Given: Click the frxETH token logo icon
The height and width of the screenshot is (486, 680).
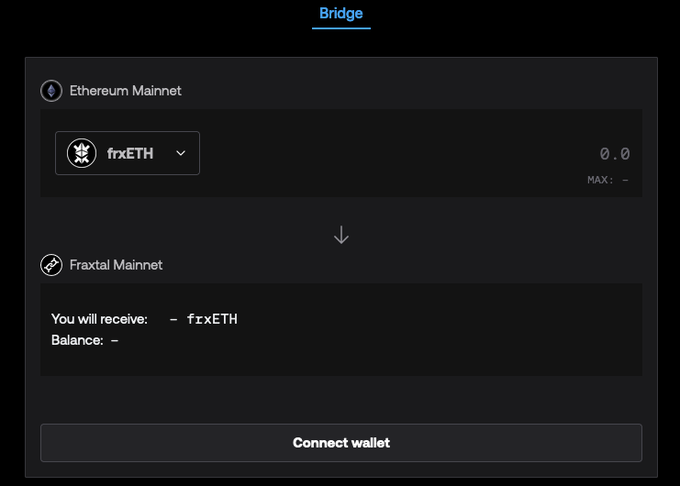Looking at the screenshot, I should [82, 153].
